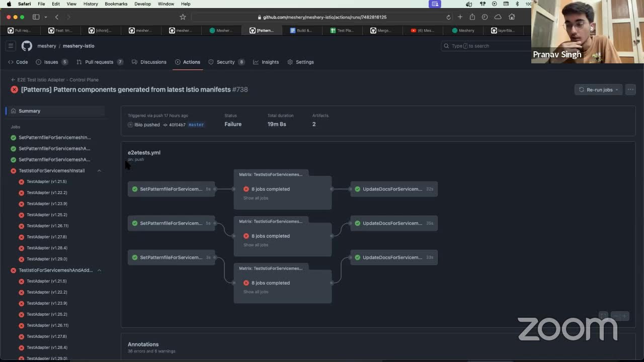Click the master branch label
Image resolution: width=644 pixels, height=362 pixels.
tap(196, 125)
